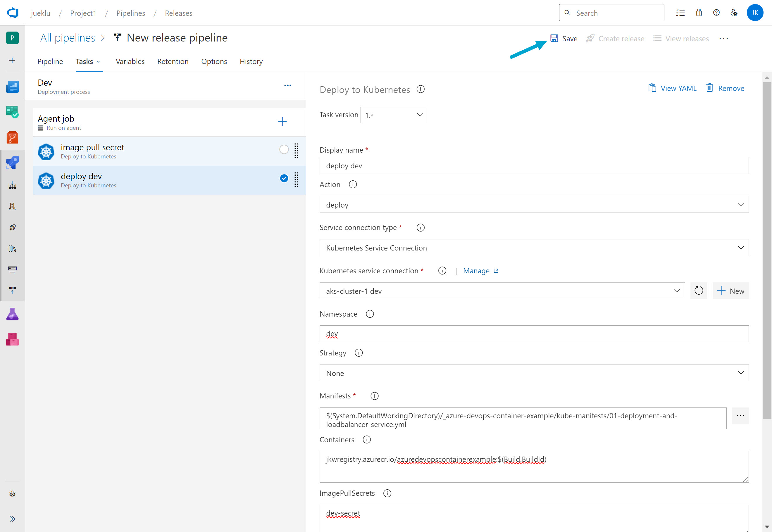Select the image pull secret task circle
This screenshot has width=772, height=532.
click(284, 149)
